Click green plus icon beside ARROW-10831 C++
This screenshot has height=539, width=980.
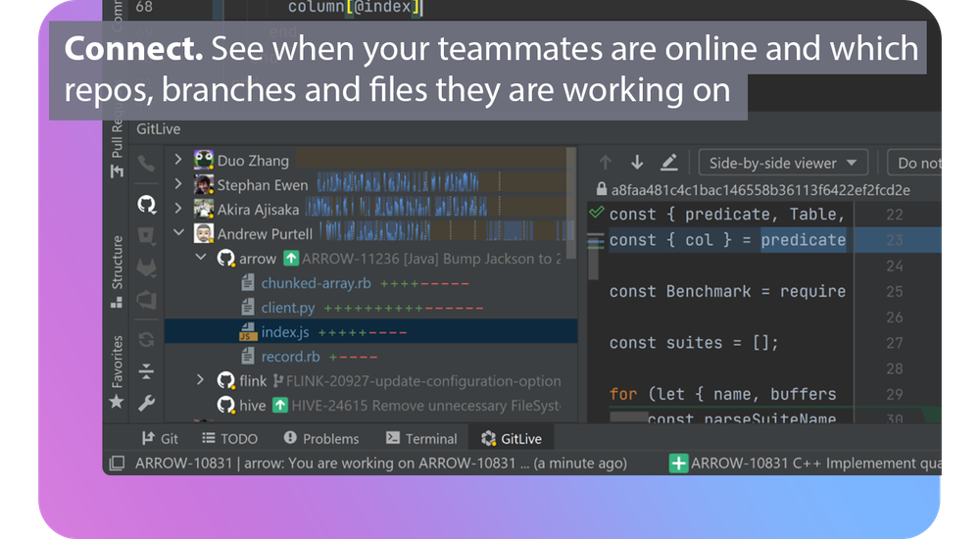pyautogui.click(x=678, y=464)
